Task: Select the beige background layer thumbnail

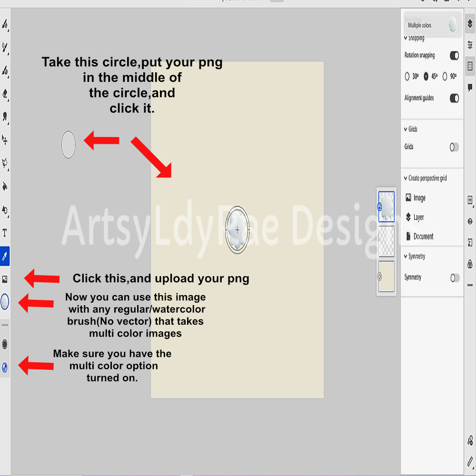Action: [x=387, y=276]
